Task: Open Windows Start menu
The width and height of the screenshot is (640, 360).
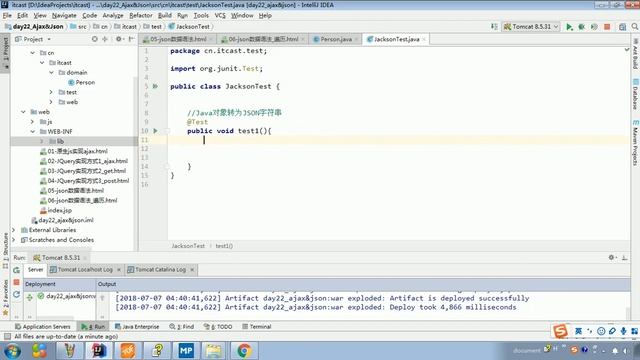Action: [x=12, y=351]
